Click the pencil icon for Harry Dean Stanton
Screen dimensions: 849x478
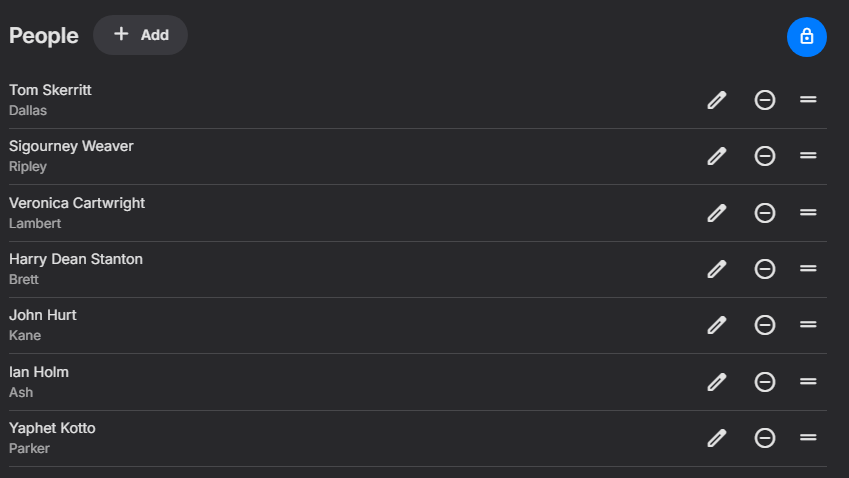click(x=717, y=269)
